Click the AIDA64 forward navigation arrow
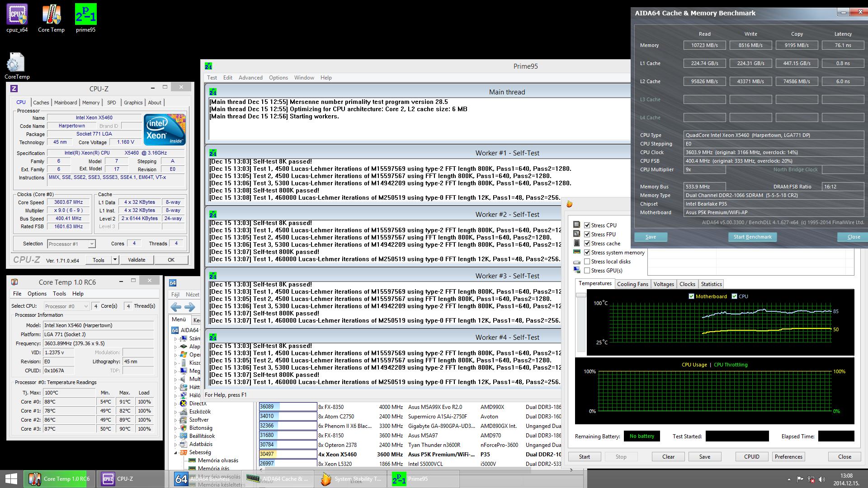 point(190,307)
